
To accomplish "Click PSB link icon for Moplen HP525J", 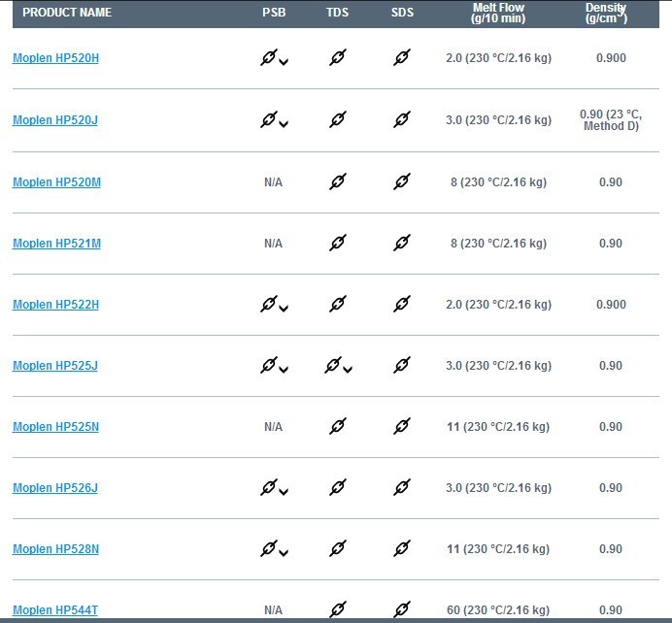I will point(269,365).
